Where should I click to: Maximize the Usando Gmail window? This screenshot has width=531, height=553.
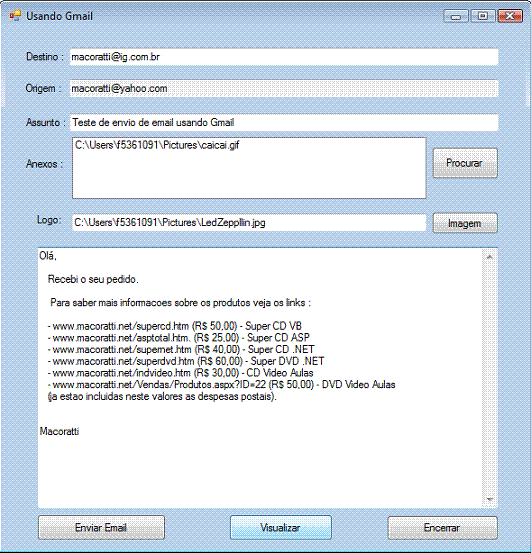483,16
